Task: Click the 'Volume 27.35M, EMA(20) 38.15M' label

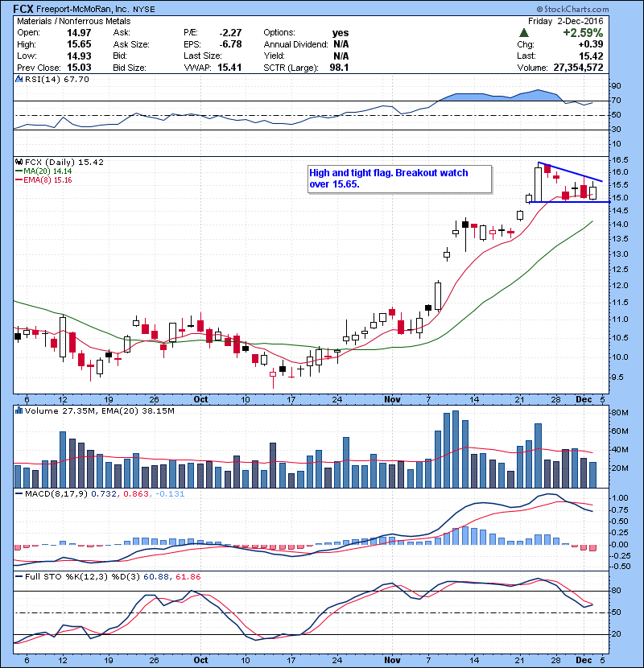Action: coord(99,410)
